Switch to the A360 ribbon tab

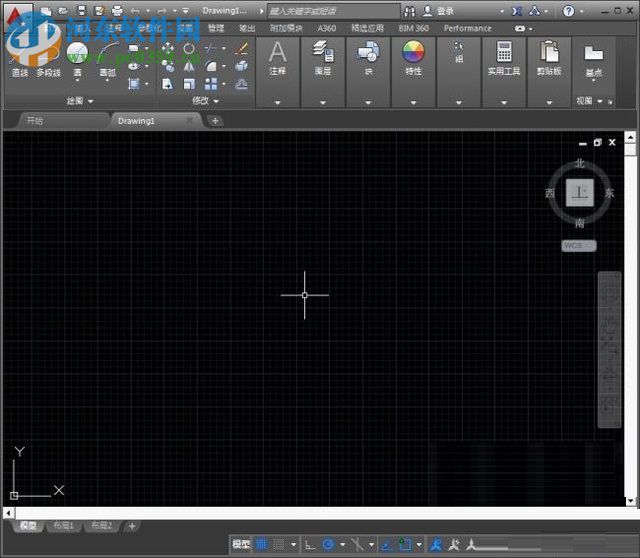pos(326,29)
